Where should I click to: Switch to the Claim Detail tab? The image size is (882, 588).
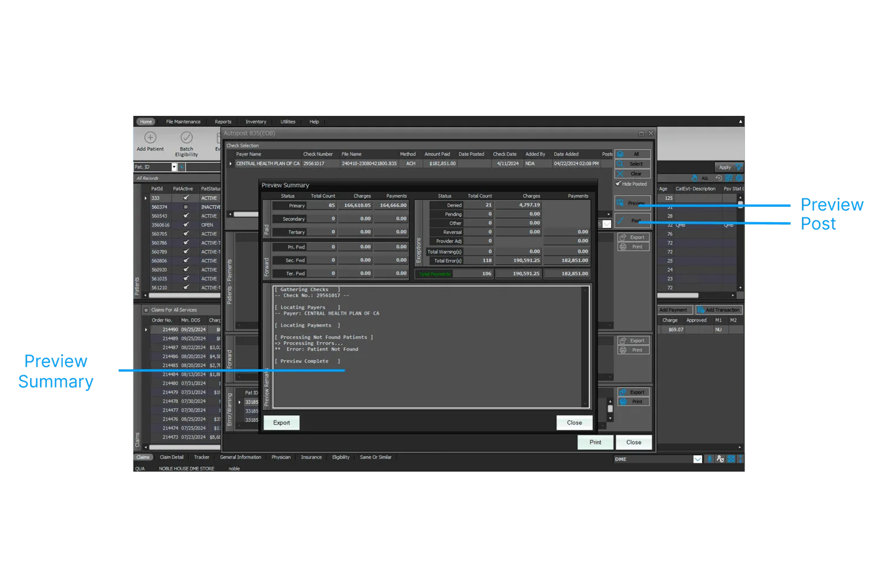pos(172,457)
